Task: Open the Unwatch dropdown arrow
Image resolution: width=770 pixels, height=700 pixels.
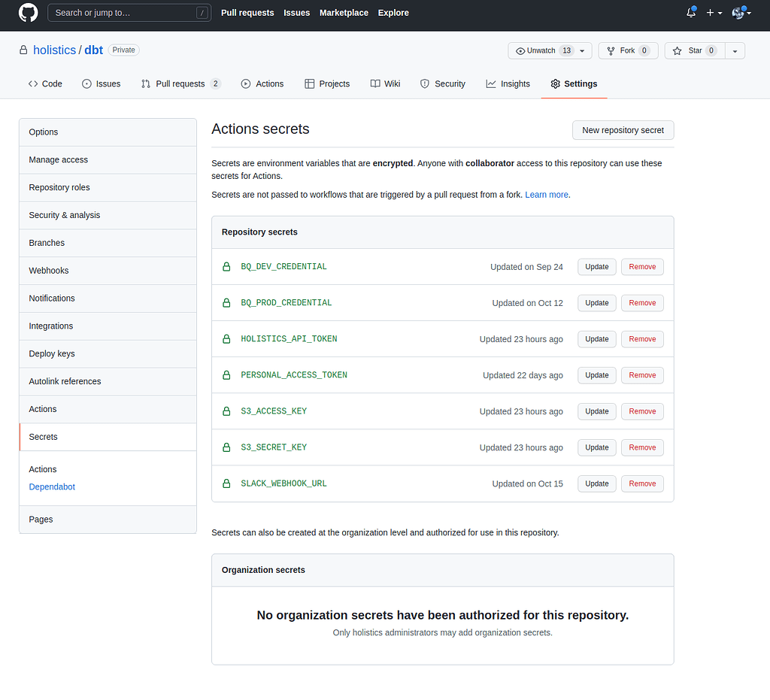Action: pyautogui.click(x=581, y=50)
